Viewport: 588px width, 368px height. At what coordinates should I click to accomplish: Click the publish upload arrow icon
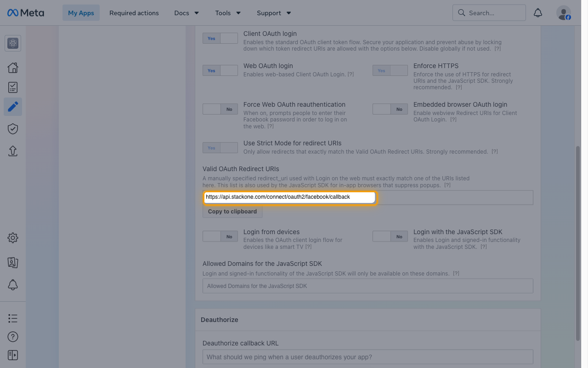[13, 151]
